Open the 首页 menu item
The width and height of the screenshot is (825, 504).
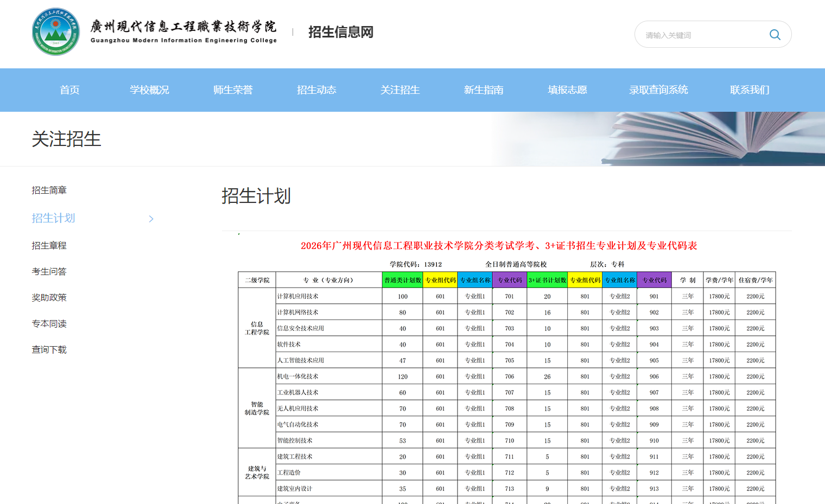tap(69, 90)
